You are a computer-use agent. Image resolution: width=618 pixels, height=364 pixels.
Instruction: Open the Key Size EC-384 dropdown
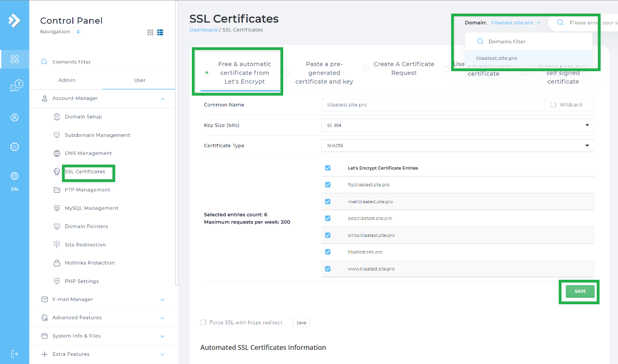(x=458, y=125)
